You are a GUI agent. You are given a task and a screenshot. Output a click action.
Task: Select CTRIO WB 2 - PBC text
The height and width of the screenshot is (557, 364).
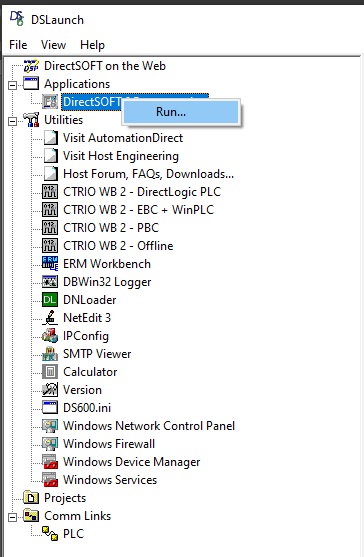click(x=111, y=228)
